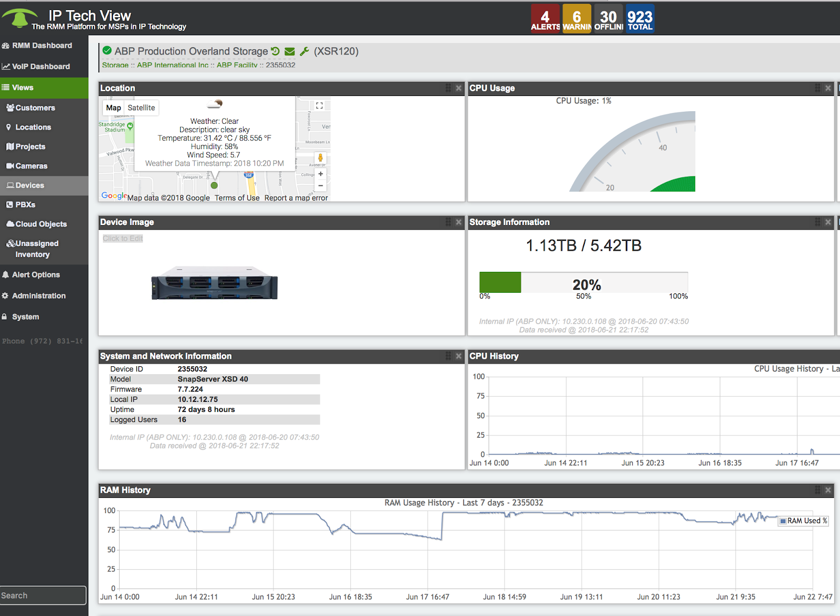Open the Offline devices counter badge

[x=608, y=18]
